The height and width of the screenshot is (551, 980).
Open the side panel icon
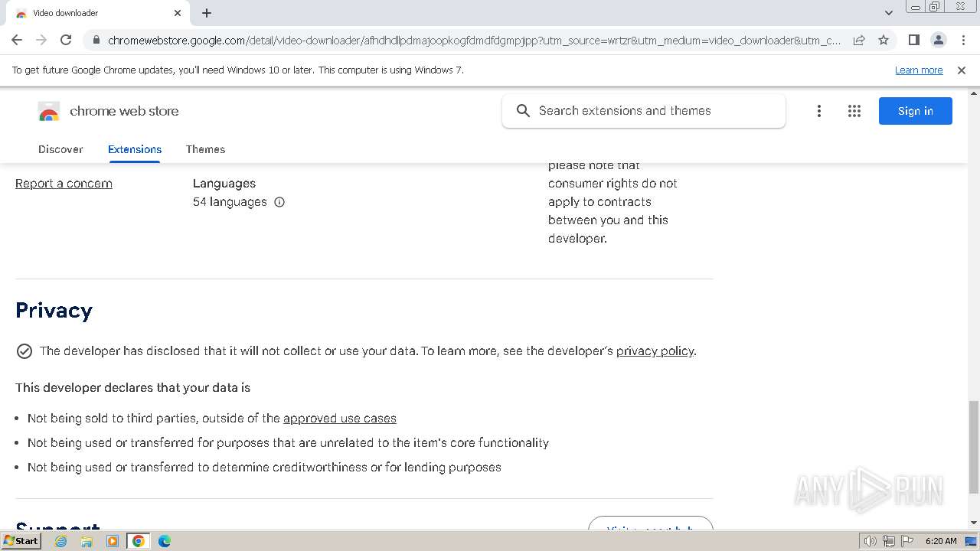pos(913,40)
